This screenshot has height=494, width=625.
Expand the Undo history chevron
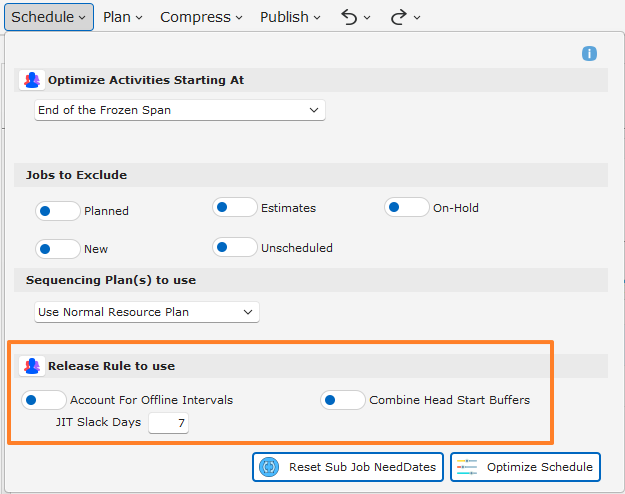(x=367, y=18)
